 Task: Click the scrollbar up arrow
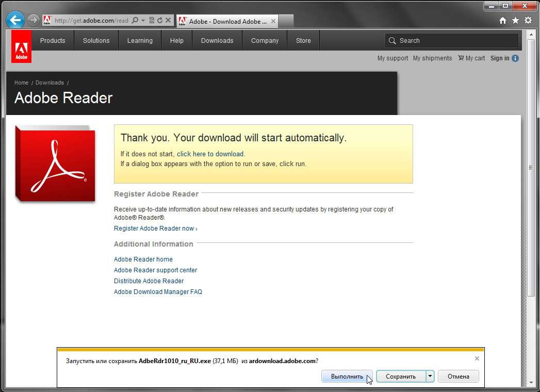coord(531,35)
